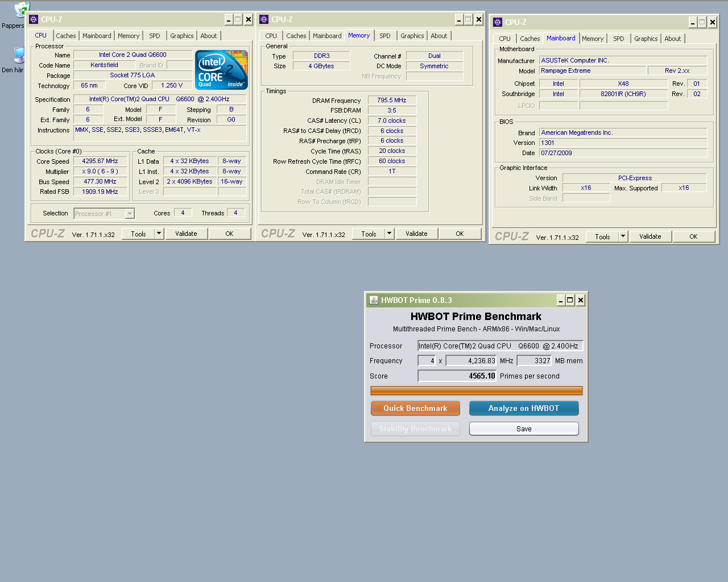Select CPU tab in the Memory window
This screenshot has height=582, width=728.
pyautogui.click(x=271, y=36)
